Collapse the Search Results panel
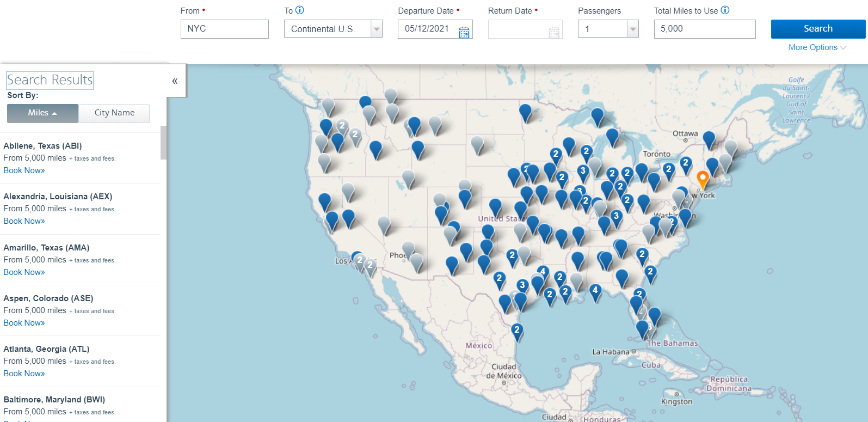Viewport: 868px width, 422px height. 175,81
